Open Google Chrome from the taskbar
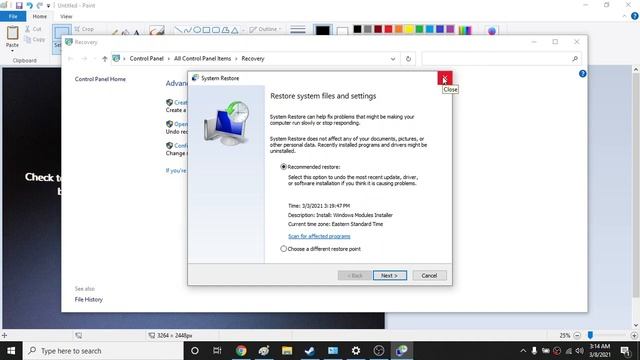The image size is (640, 360). coord(241,351)
